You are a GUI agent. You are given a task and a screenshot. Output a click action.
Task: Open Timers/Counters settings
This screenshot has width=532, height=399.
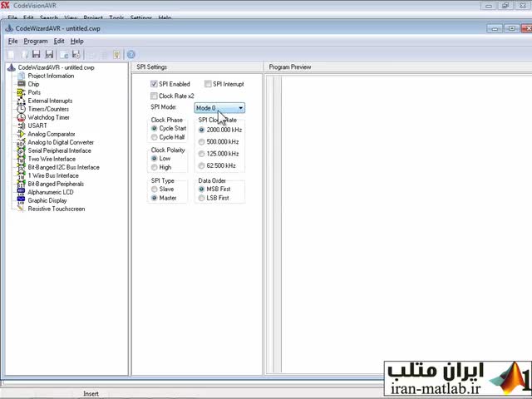48,109
